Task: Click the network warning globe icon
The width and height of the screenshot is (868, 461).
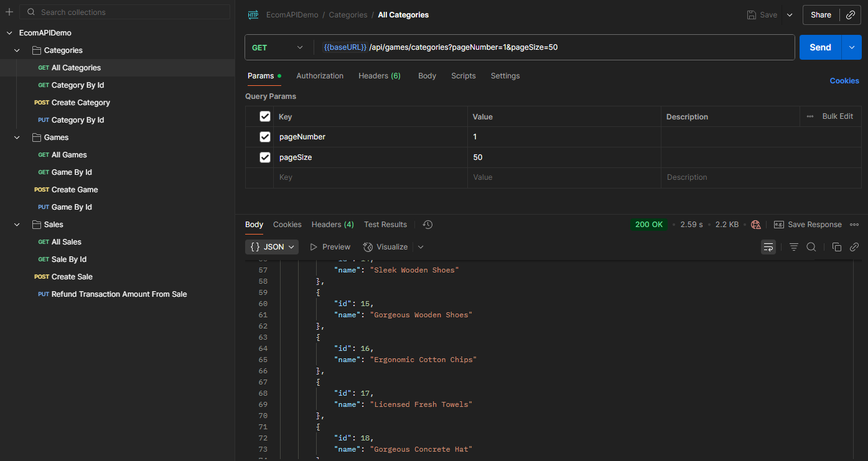Action: [756, 225]
